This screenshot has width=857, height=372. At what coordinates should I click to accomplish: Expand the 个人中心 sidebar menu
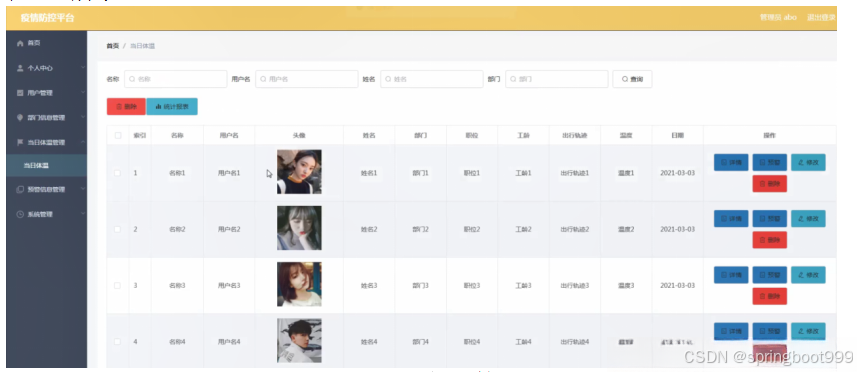tap(46, 68)
